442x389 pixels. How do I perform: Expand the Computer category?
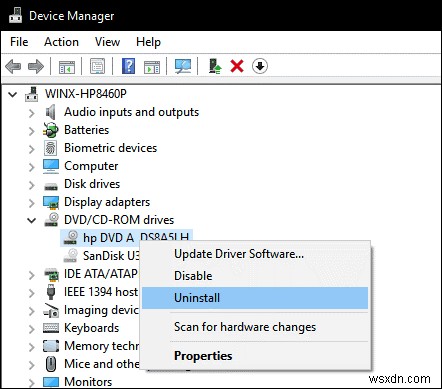coord(32,167)
